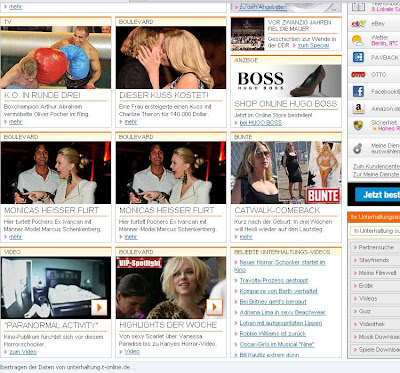Screen dimensions: 400x373
Task: Click the PAYBACK label in the sidebar
Action: (385, 58)
